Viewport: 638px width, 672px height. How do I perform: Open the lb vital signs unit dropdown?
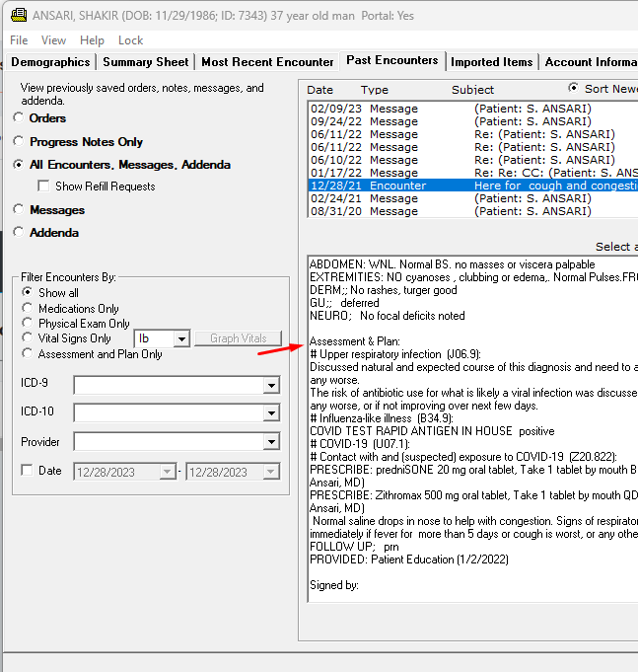point(180,338)
